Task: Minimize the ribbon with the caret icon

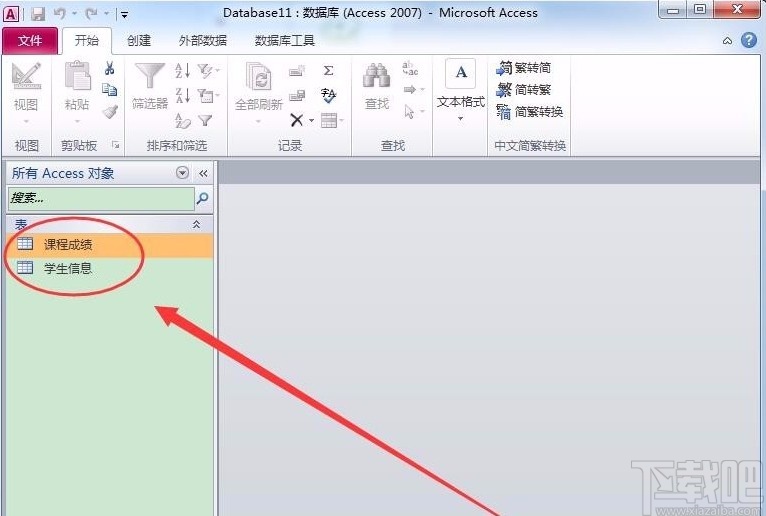Action: coord(727,41)
